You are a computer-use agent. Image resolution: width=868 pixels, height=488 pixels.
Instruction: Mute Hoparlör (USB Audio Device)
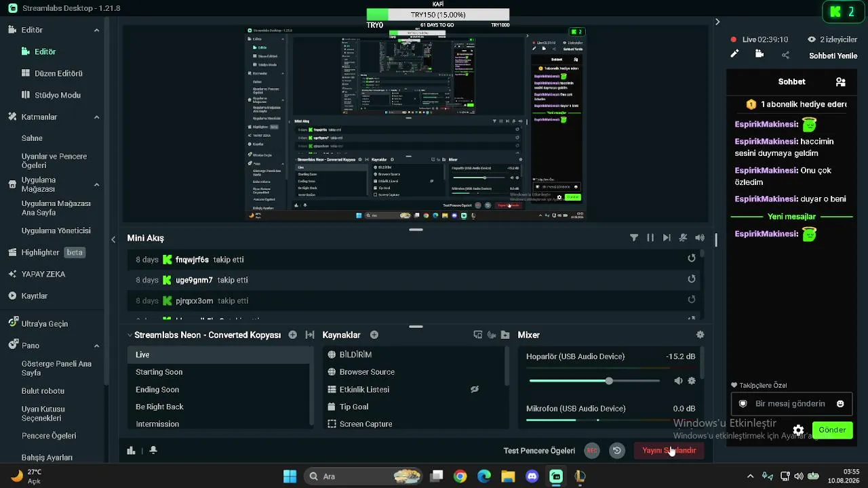(x=678, y=381)
